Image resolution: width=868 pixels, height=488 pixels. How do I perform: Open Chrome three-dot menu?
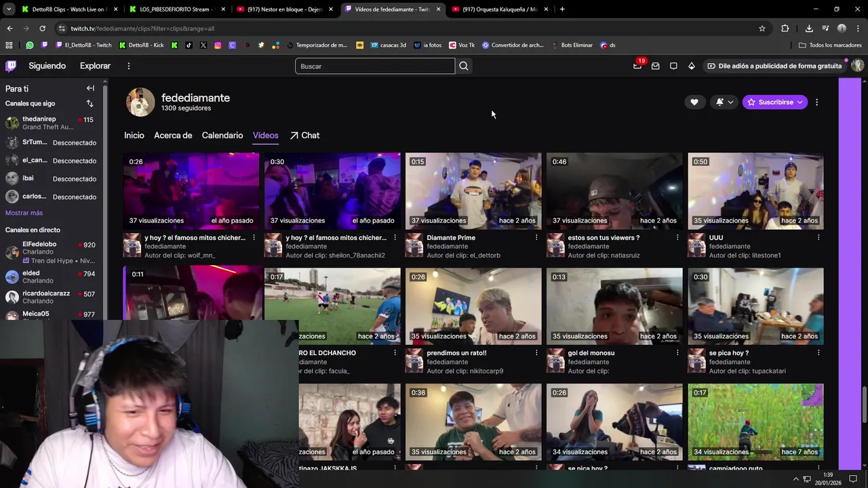tap(858, 28)
